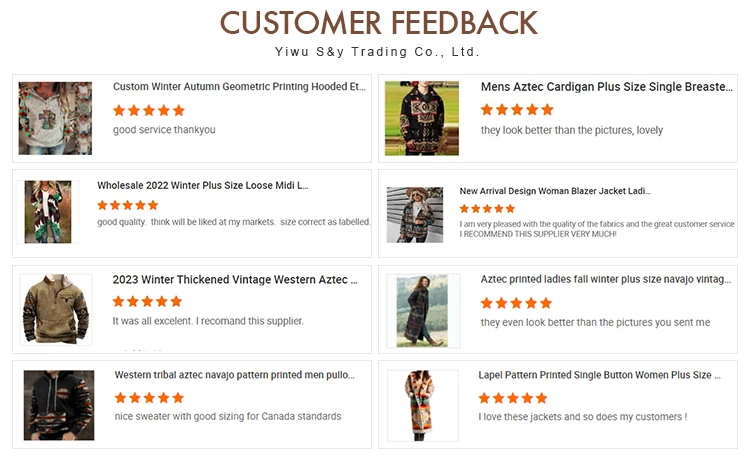
Task: Click star rating under Mens Aztec Cardigan
Action: tap(517, 110)
